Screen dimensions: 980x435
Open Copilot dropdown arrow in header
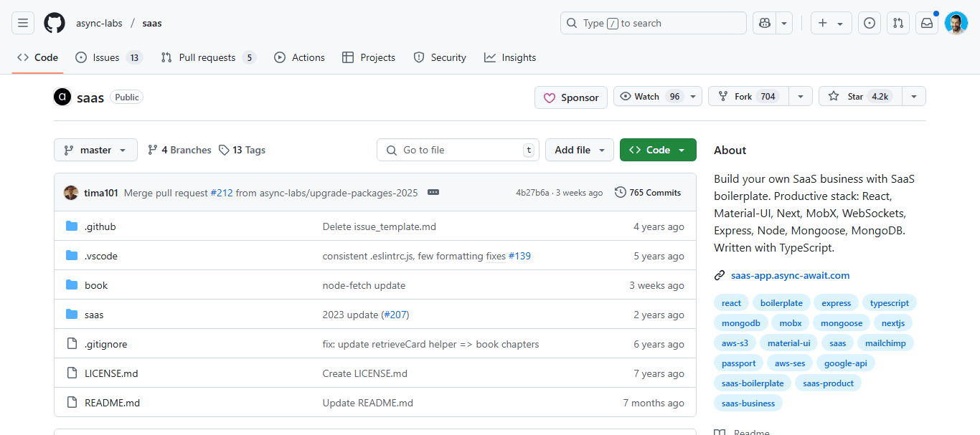tap(784, 23)
